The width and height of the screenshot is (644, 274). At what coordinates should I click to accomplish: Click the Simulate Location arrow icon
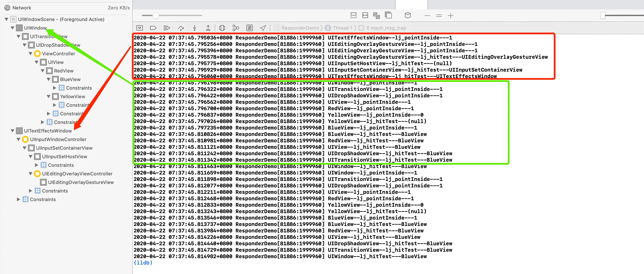[263, 28]
